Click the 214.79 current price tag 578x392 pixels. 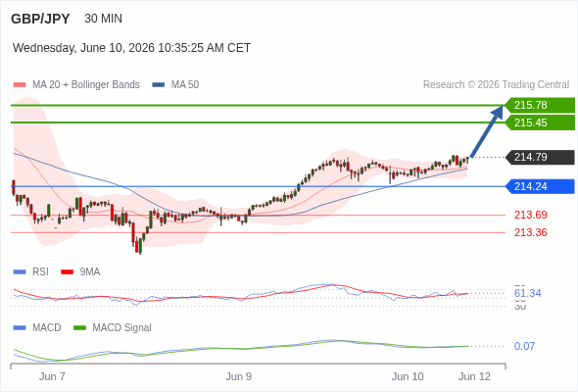pyautogui.click(x=540, y=157)
